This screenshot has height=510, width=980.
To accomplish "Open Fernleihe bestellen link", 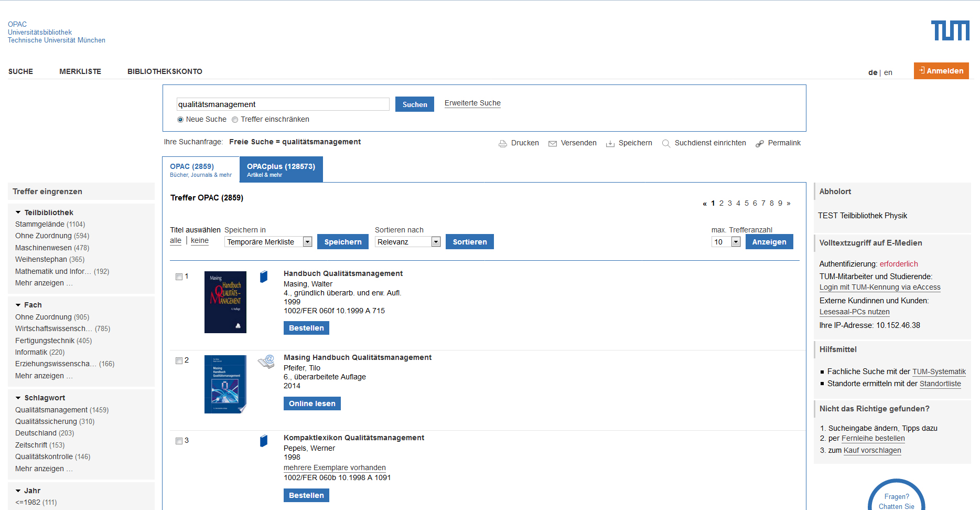I will point(873,438).
